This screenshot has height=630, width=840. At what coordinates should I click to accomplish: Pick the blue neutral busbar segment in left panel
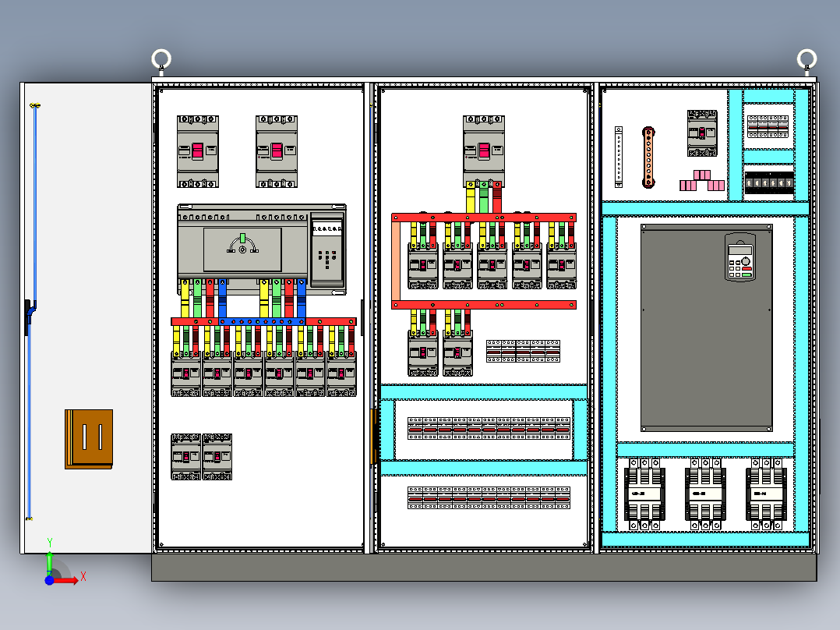click(263, 322)
